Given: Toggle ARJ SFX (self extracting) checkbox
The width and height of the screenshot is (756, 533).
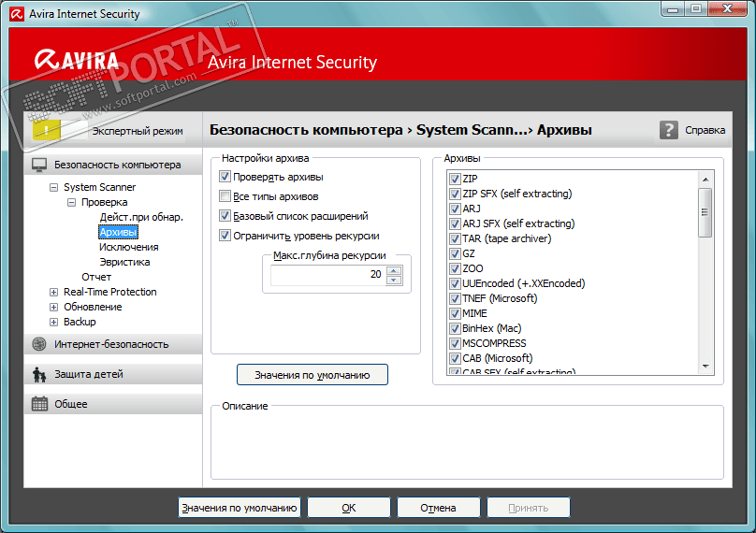Looking at the screenshot, I should tap(455, 224).
